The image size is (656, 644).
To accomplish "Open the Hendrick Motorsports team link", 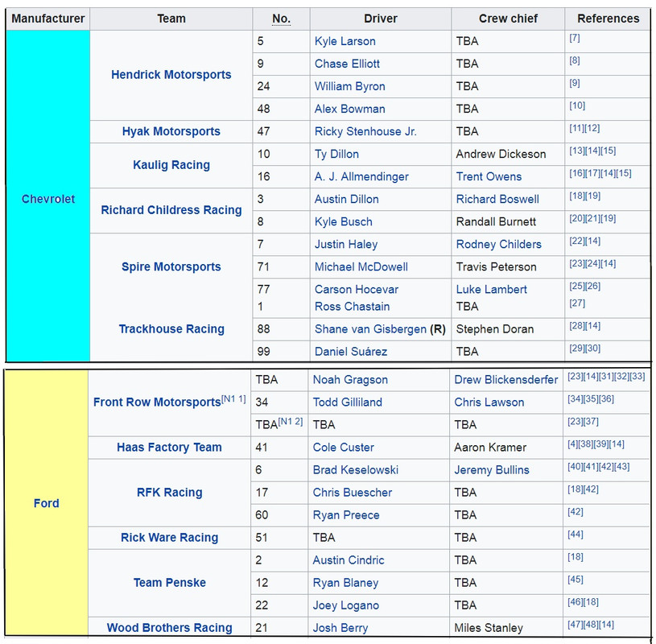I will (171, 75).
